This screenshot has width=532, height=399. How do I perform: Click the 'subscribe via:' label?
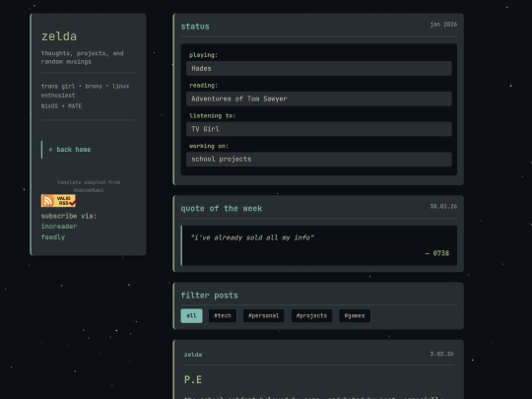69,216
